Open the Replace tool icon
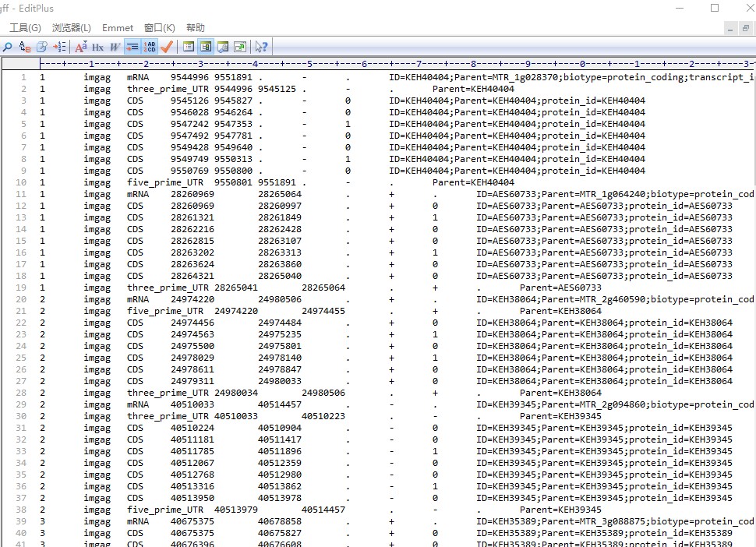 pyautogui.click(x=25, y=47)
